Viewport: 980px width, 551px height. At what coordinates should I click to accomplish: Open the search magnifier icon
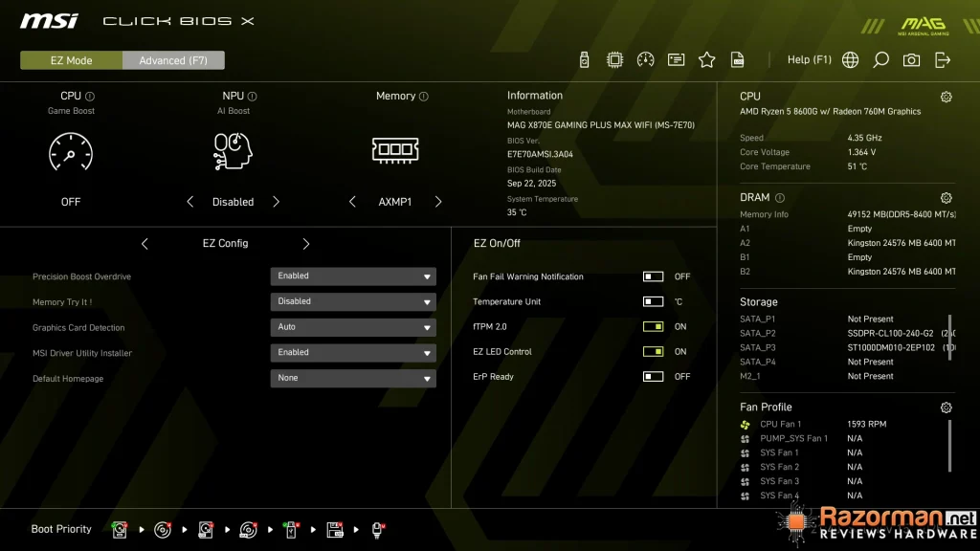[880, 60]
